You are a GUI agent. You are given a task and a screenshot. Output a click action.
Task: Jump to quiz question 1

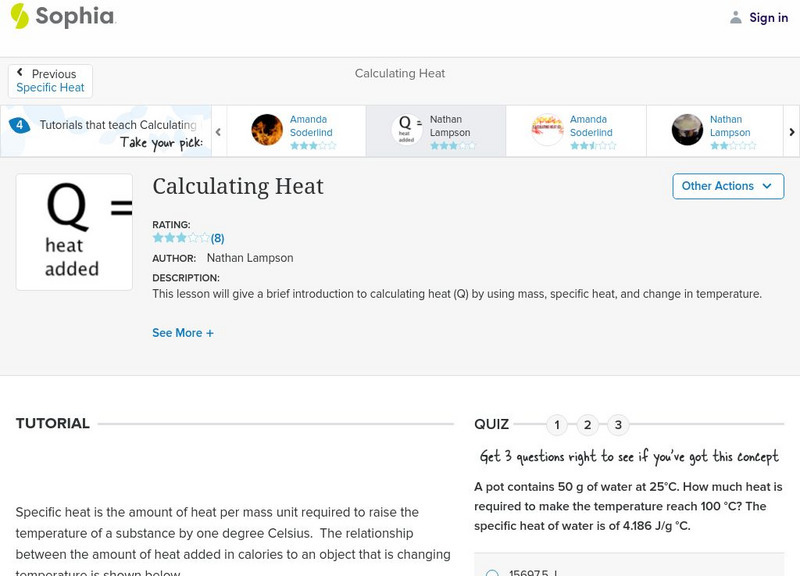coord(557,425)
